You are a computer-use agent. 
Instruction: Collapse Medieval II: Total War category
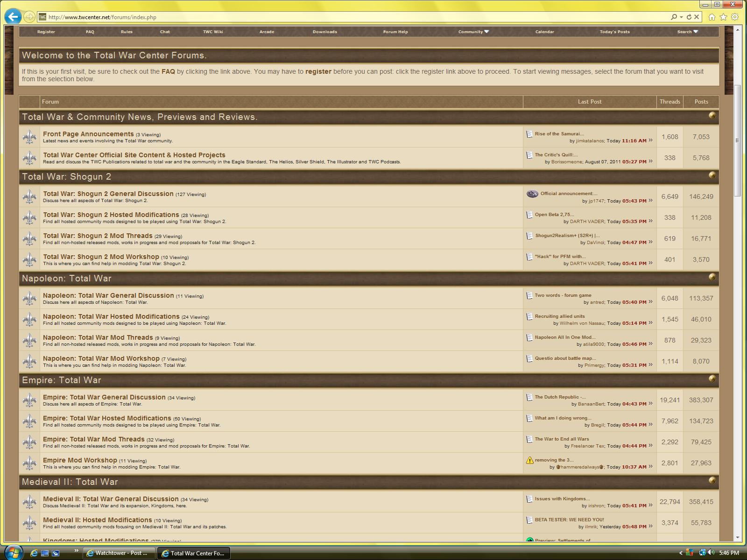tap(712, 480)
